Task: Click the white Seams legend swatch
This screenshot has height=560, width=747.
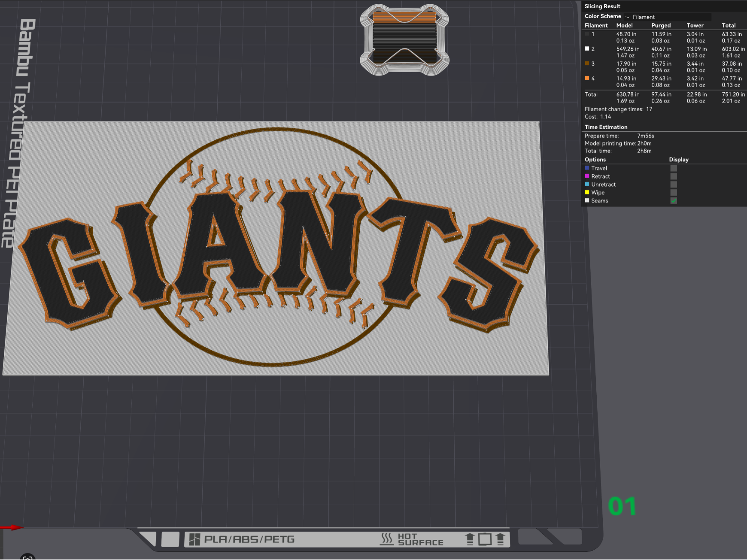Action: tap(587, 200)
